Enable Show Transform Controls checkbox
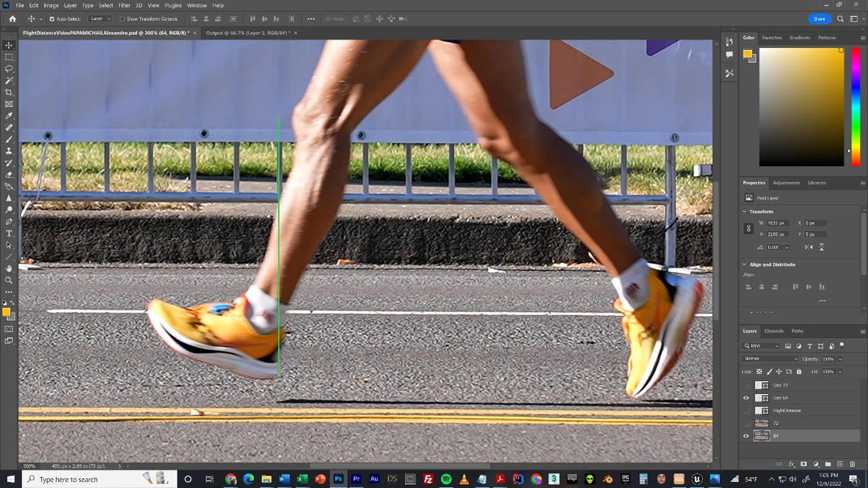Screen dimensions: 868x488 pyautogui.click(x=122, y=19)
